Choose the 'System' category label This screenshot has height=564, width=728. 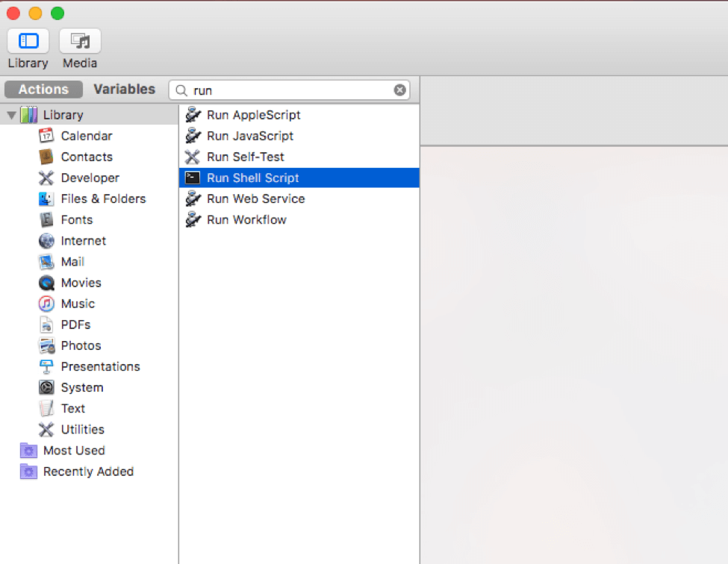point(81,388)
